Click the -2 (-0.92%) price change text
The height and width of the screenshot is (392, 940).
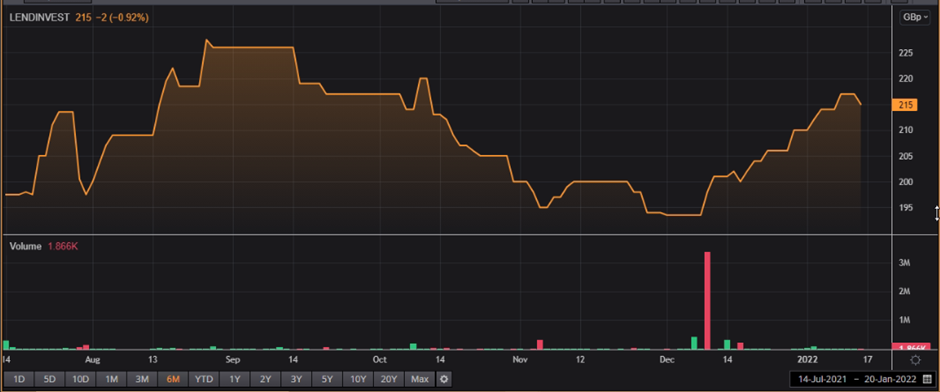click(122, 18)
